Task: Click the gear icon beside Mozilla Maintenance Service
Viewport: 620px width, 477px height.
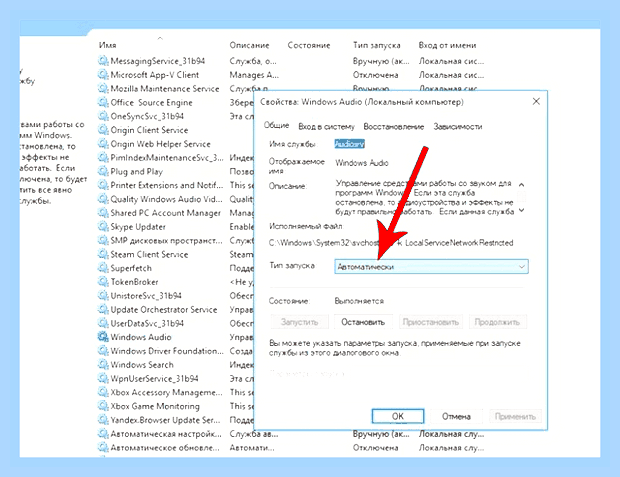Action: tap(103, 88)
